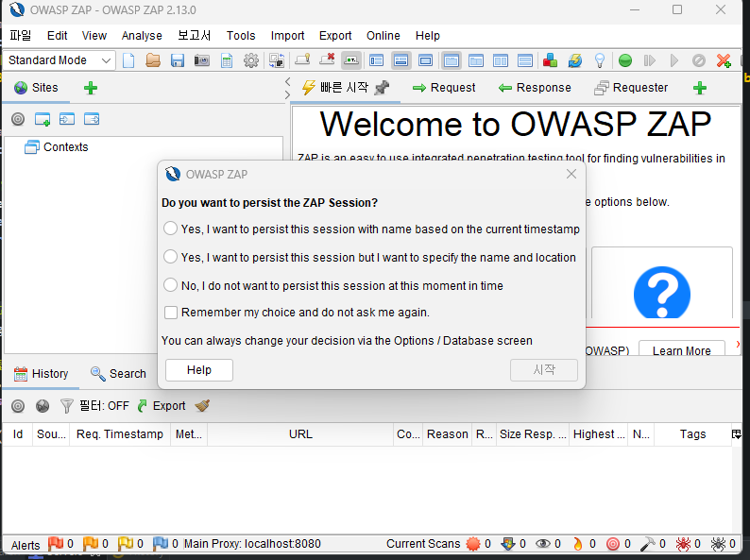This screenshot has height=560, width=750.
Task: Click the Open Session folder icon
Action: [153, 60]
